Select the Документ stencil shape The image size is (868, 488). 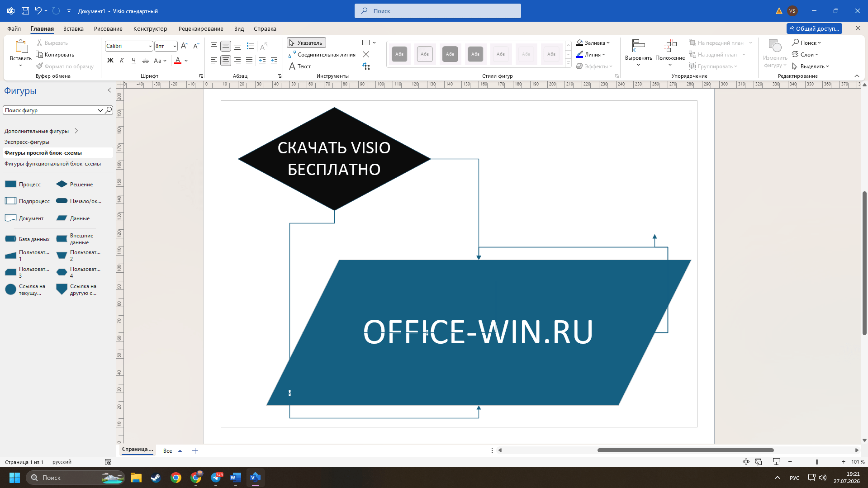(24, 218)
